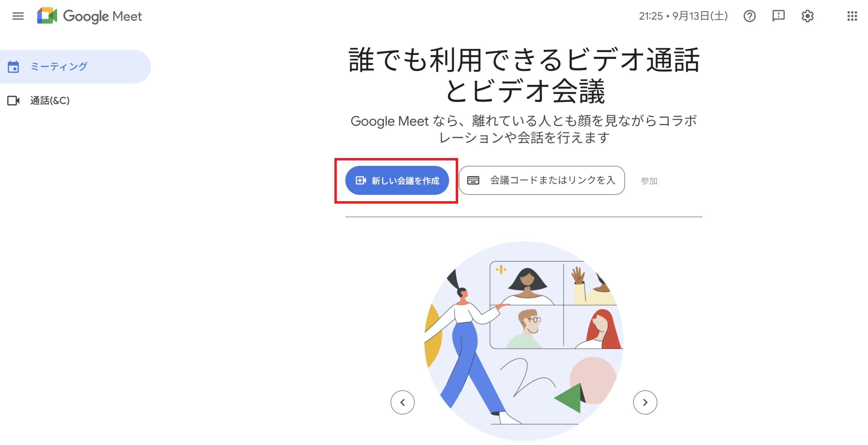The image size is (868, 445).
Task: Show the next carousel slide
Action: tap(645, 403)
